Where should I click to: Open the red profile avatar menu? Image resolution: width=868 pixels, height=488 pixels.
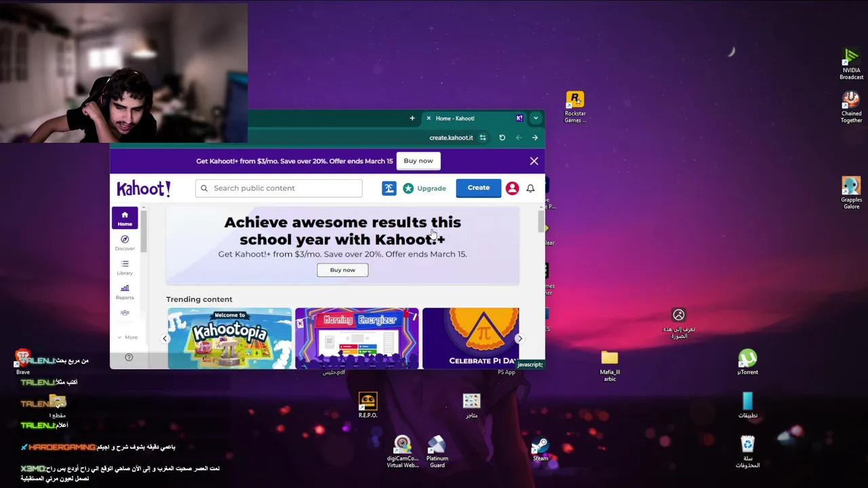[x=512, y=188]
